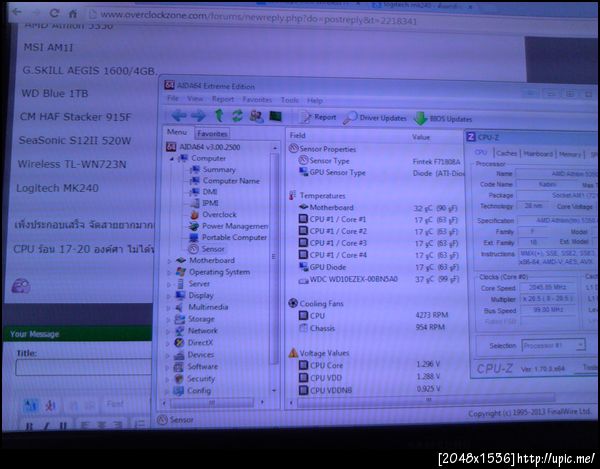Select the Chassis fan row

pos(371,328)
